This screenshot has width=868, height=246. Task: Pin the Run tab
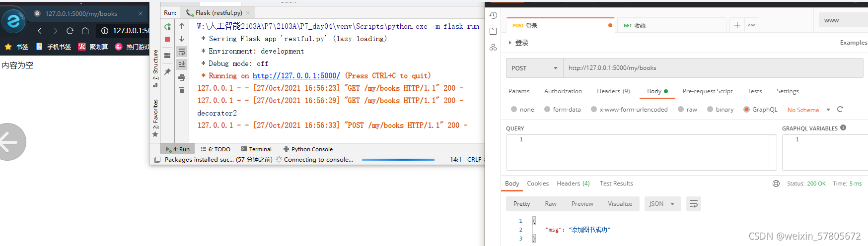click(167, 72)
